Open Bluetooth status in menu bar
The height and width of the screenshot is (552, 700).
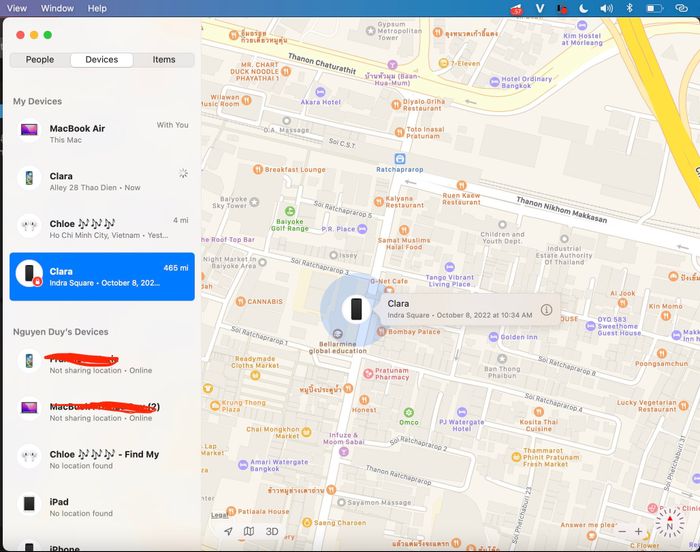[629, 8]
